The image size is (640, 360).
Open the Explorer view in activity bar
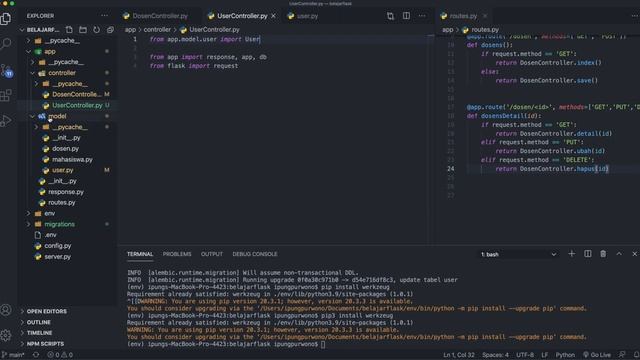point(6,18)
